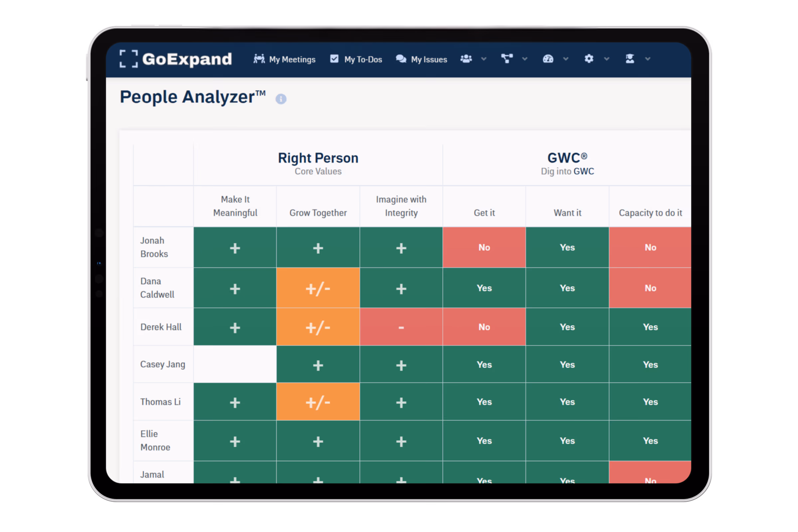Viewport: 798px width, 532px height.
Task: Click the dashboard gauge icon
Action: point(548,59)
